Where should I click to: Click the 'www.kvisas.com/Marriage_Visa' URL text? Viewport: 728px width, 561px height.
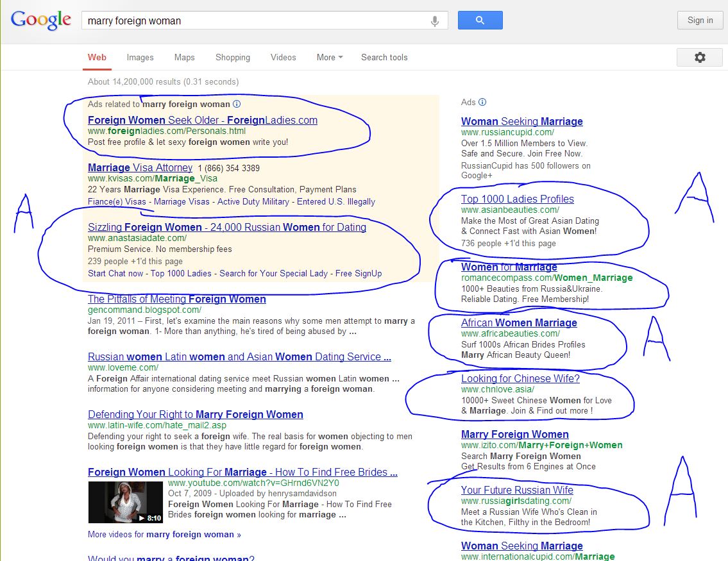coord(152,179)
